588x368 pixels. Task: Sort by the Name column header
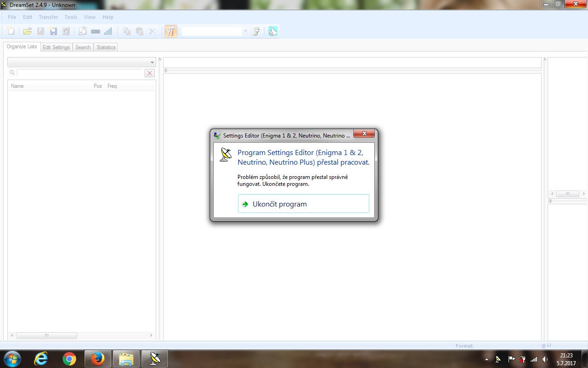(45, 86)
